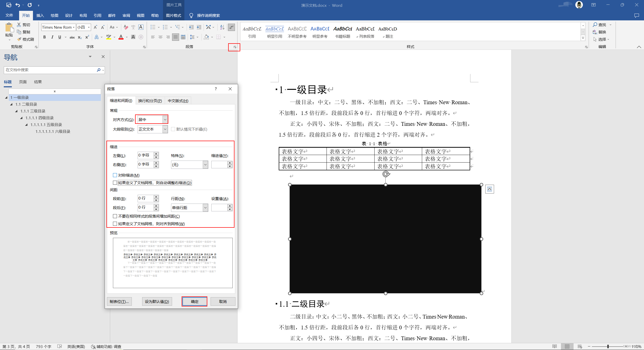Tick 如果定义了文档网格，则对齐到网格 checkbox
644x350 pixels.
click(x=115, y=224)
